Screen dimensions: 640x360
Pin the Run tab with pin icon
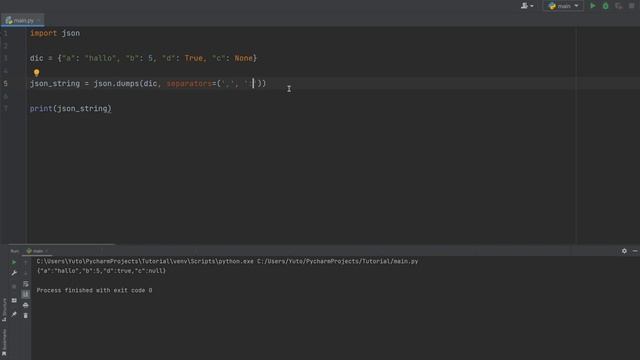point(14,314)
